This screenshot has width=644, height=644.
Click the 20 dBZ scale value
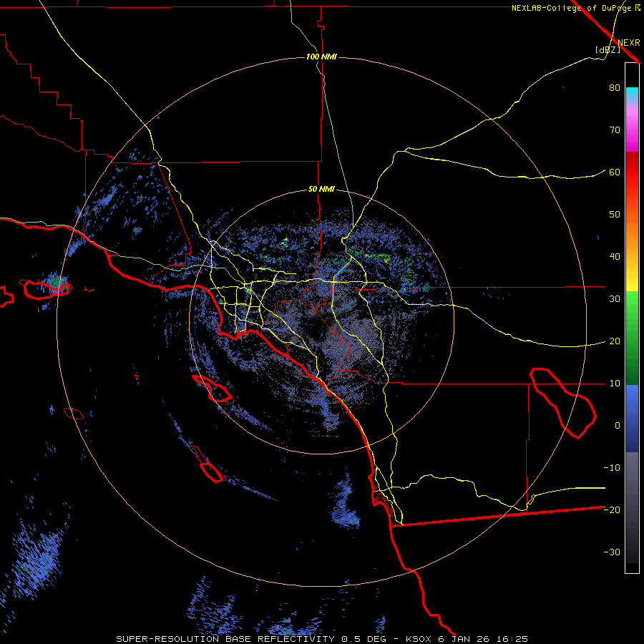[615, 341]
